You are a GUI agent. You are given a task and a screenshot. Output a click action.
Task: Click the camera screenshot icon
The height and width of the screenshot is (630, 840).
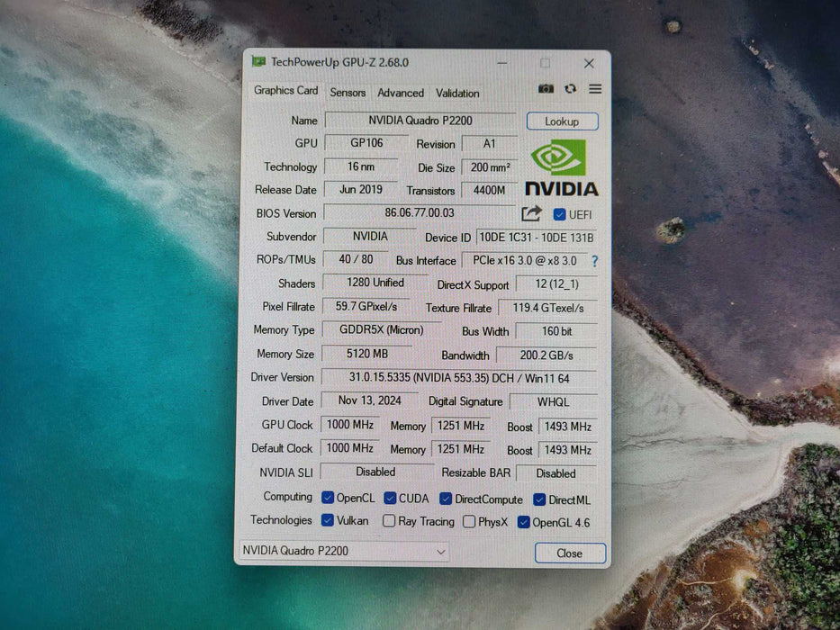[x=547, y=89]
